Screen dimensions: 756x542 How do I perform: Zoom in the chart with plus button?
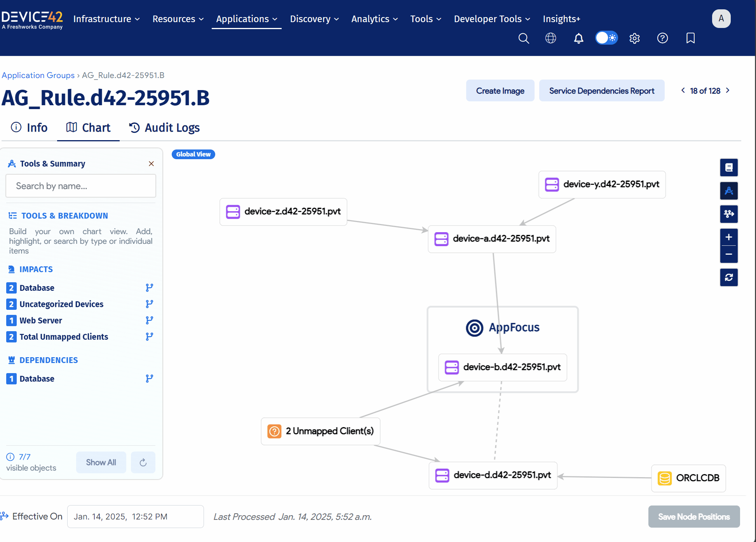(x=728, y=237)
